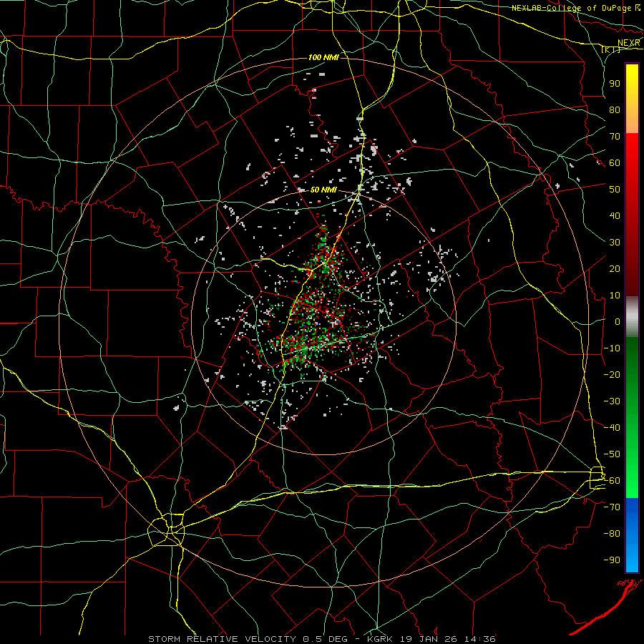The width and height of the screenshot is (644, 644).
Task: Click the STORM RELATIVE VELOCITY caption text
Action: coord(222,639)
